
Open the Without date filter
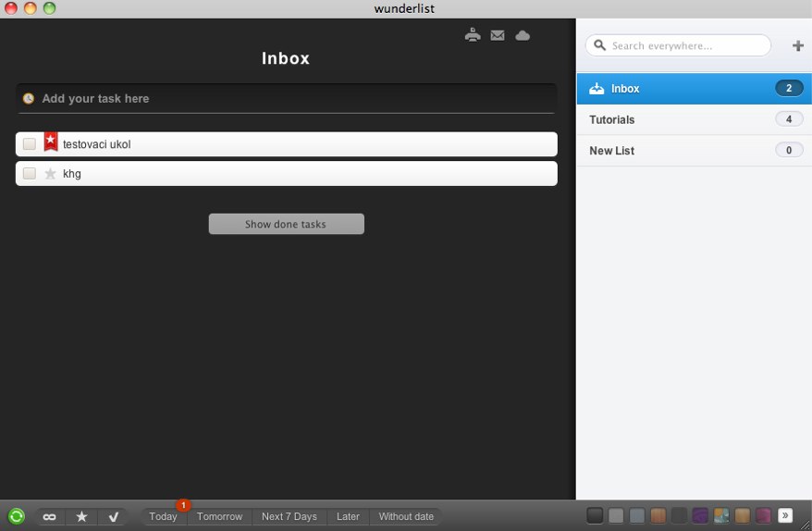406,516
